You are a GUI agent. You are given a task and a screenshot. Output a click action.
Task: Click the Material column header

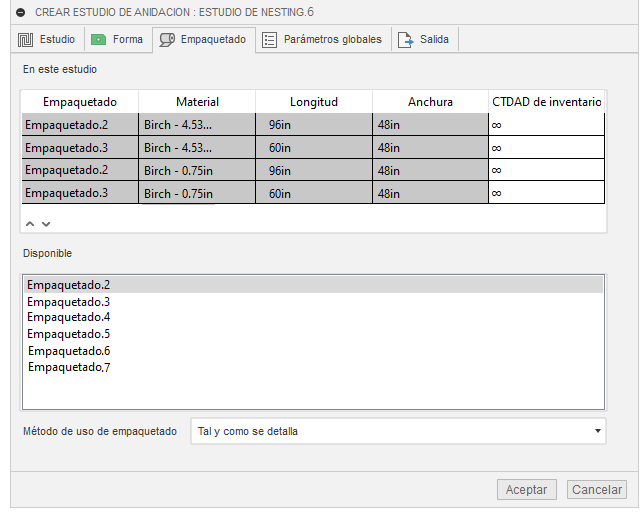(197, 102)
